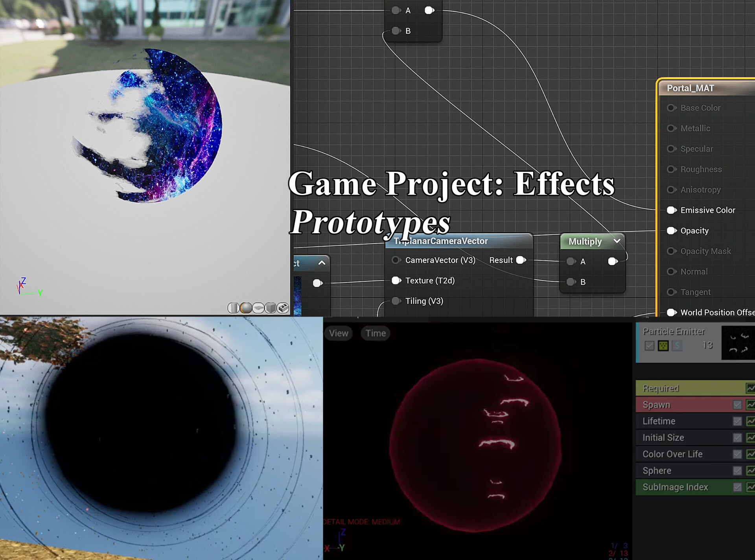The height and width of the screenshot is (560, 755).
Task: Select the Required module in emitter stack
Action: tap(668, 388)
